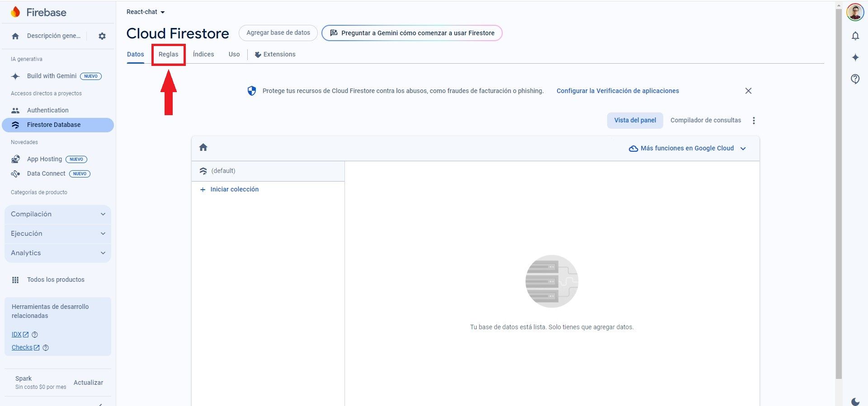This screenshot has width=868, height=406.
Task: Click Agregar base de datos button
Action: (x=278, y=33)
